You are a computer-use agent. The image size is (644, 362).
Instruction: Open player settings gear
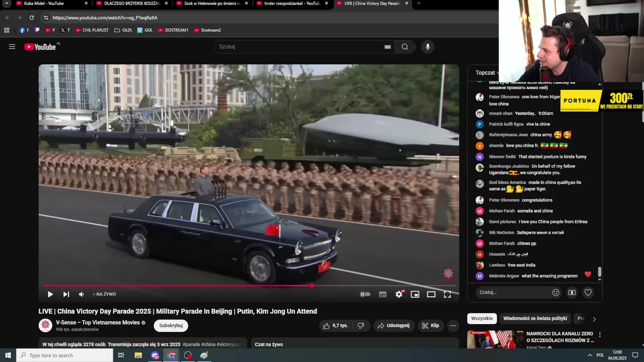[399, 294]
